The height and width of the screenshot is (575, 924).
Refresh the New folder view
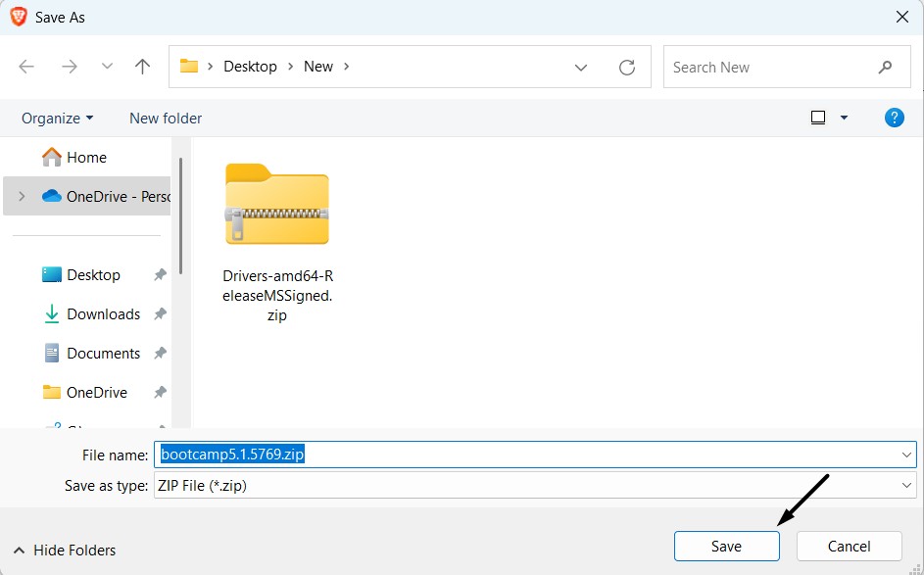click(x=627, y=68)
